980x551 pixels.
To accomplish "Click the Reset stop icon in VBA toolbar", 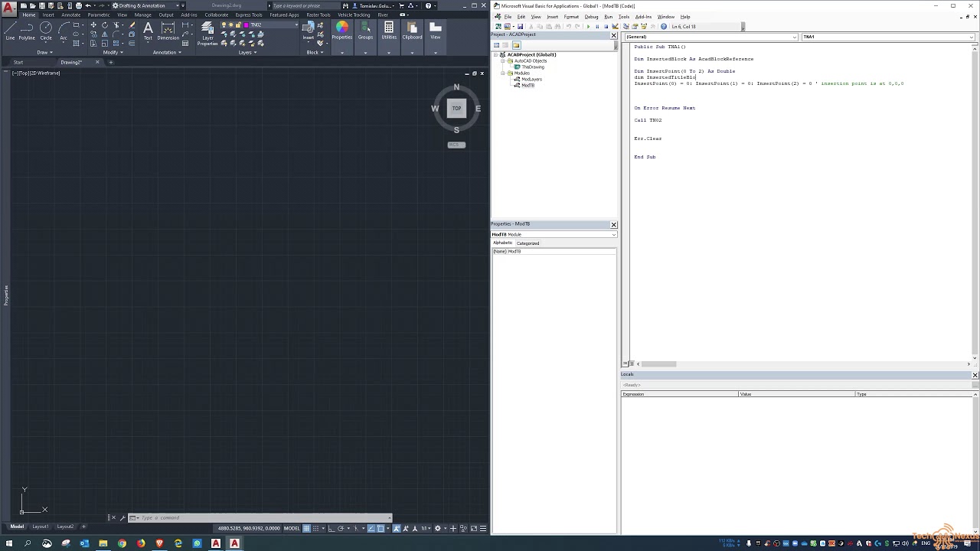I will tap(606, 27).
